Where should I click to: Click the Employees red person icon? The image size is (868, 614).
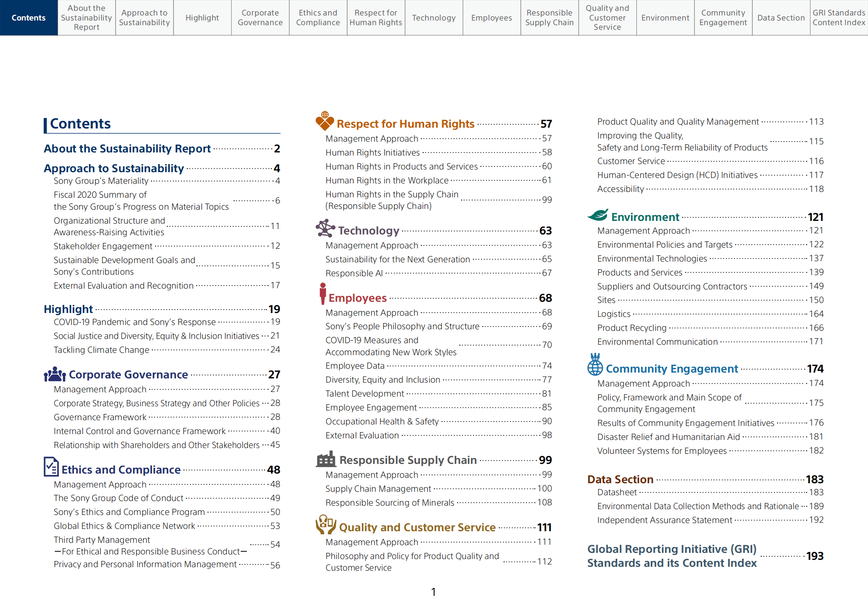click(322, 294)
